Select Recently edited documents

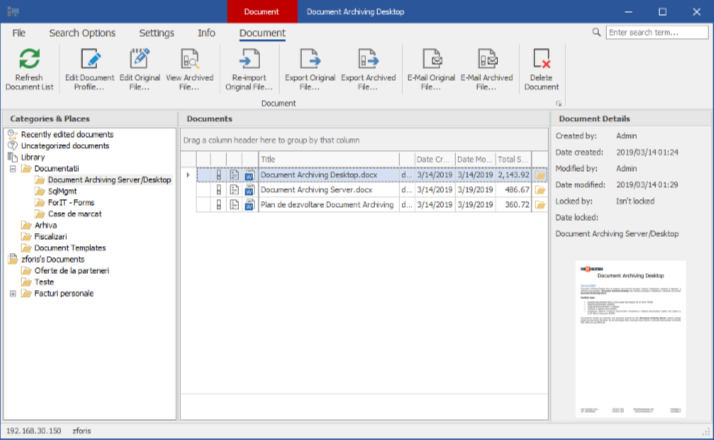point(67,134)
